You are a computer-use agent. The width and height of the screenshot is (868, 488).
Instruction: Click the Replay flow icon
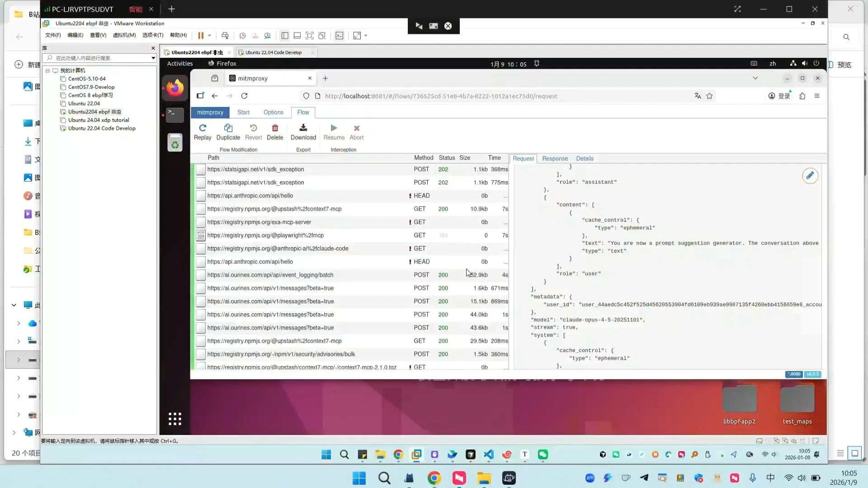coord(203,128)
